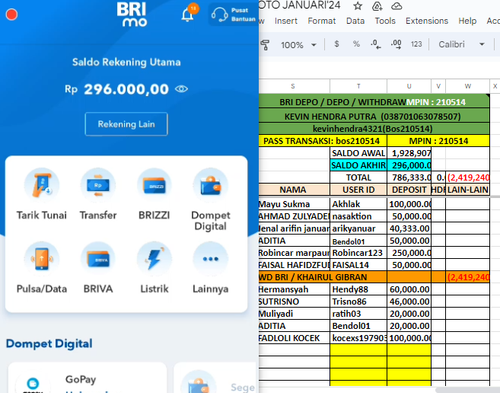The image size is (500, 393).
Task: Select the ratih03 user ID cell
Action: point(358,314)
